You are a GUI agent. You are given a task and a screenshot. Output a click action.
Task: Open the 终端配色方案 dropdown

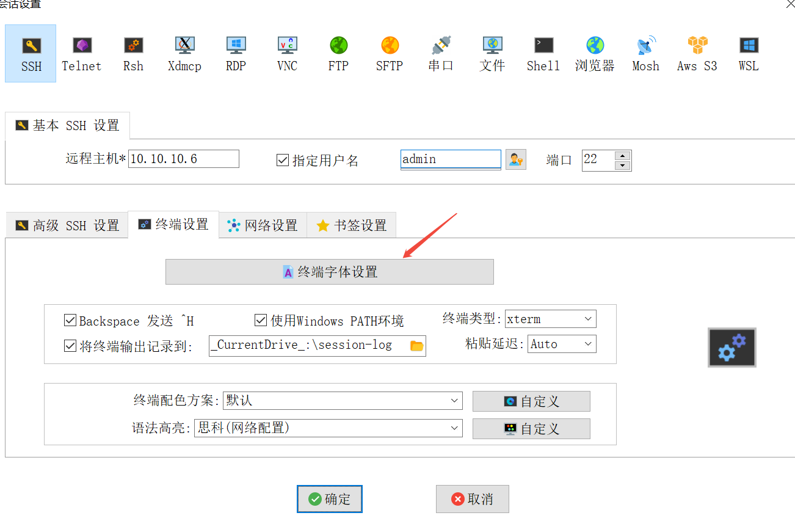(454, 400)
